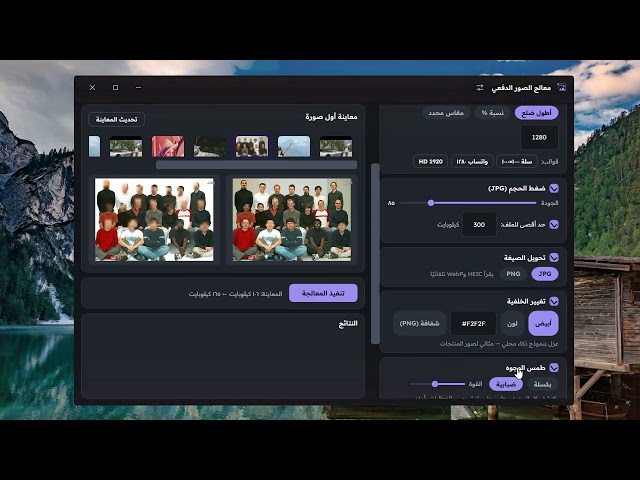The width and height of the screenshot is (640, 480).
Task: Choose PNG output format
Action: coord(513,274)
